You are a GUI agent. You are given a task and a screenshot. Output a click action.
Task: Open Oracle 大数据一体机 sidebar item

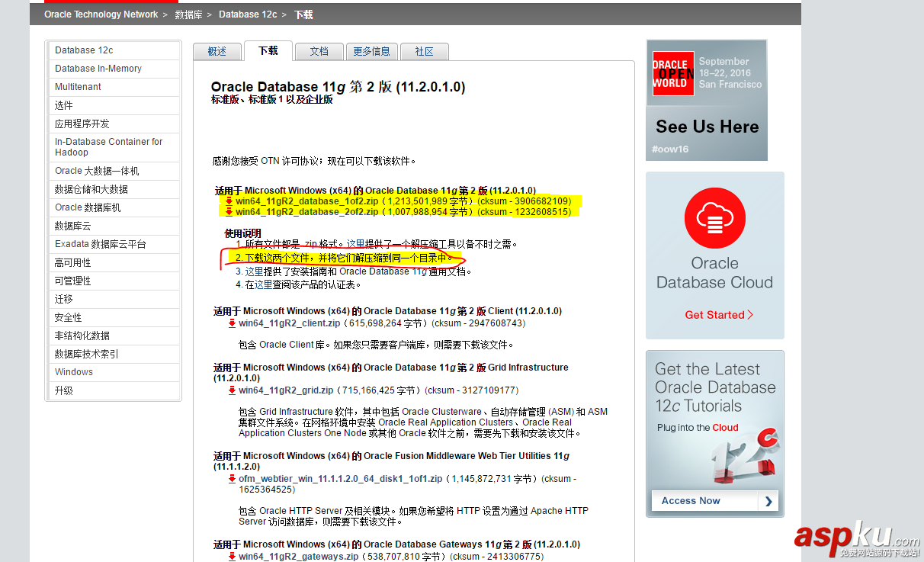(114, 171)
